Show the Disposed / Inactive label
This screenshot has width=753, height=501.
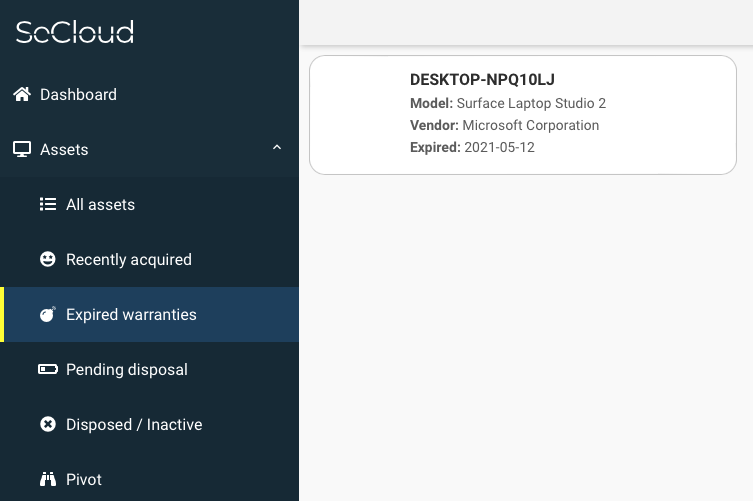134,425
